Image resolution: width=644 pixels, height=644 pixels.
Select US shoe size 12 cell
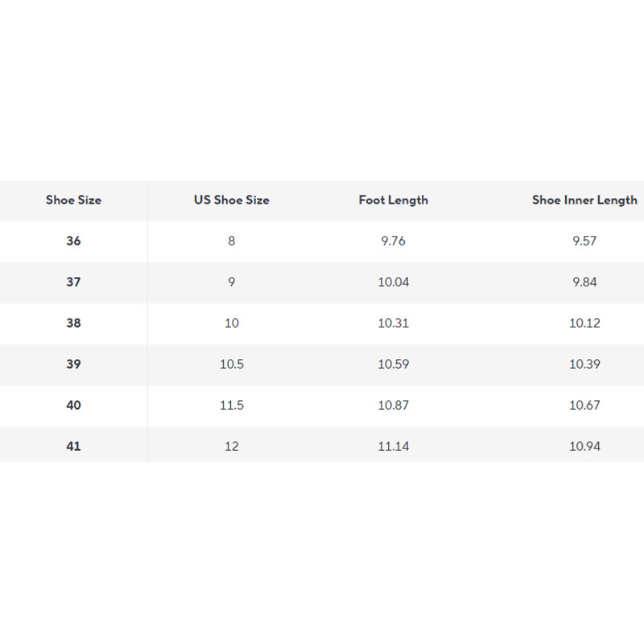[231, 446]
